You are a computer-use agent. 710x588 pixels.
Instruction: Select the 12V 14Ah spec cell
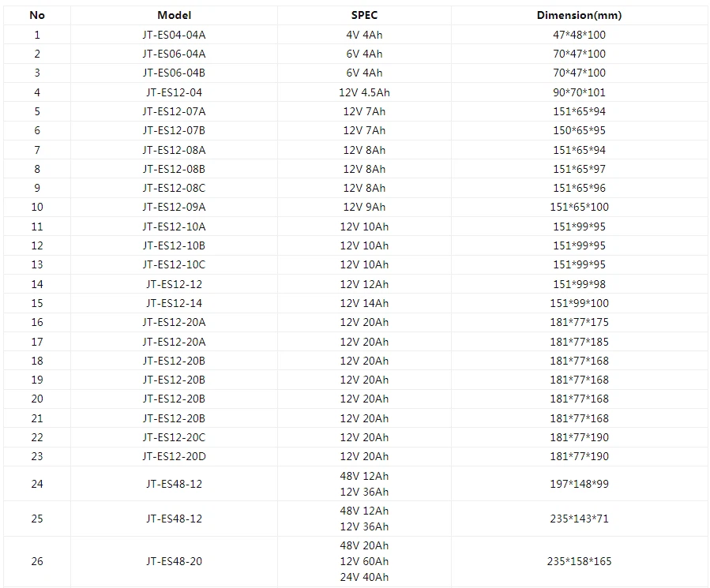[x=364, y=303]
